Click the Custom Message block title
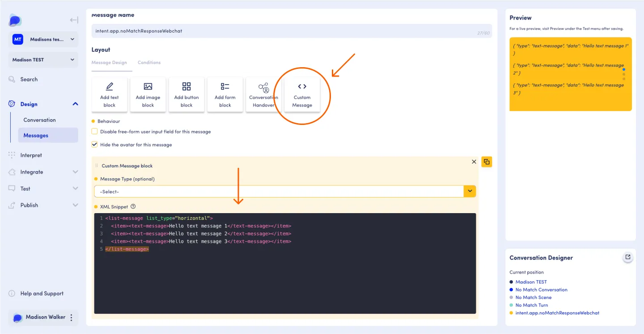 click(x=127, y=166)
